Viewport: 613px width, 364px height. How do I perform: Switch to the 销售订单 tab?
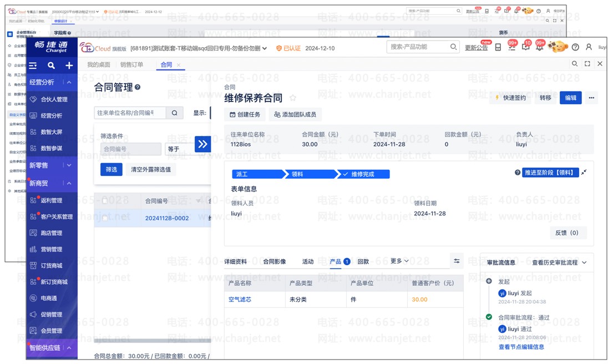click(131, 65)
